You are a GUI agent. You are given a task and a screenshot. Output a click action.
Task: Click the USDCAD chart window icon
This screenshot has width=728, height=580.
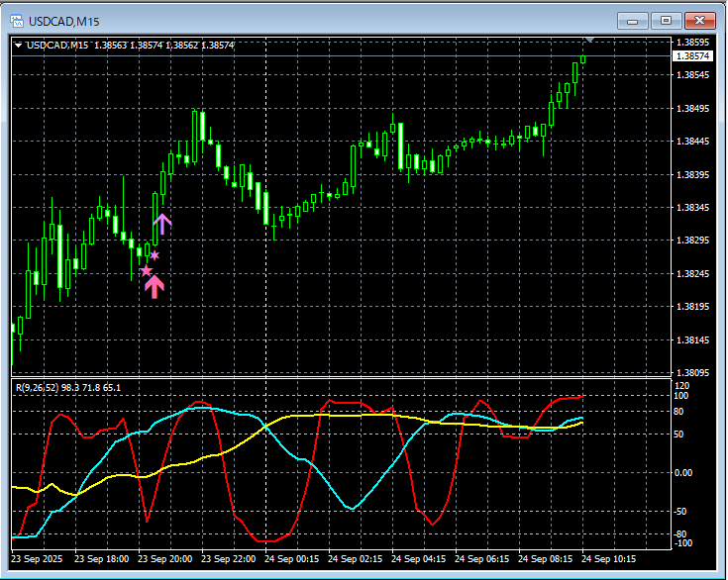(17, 21)
